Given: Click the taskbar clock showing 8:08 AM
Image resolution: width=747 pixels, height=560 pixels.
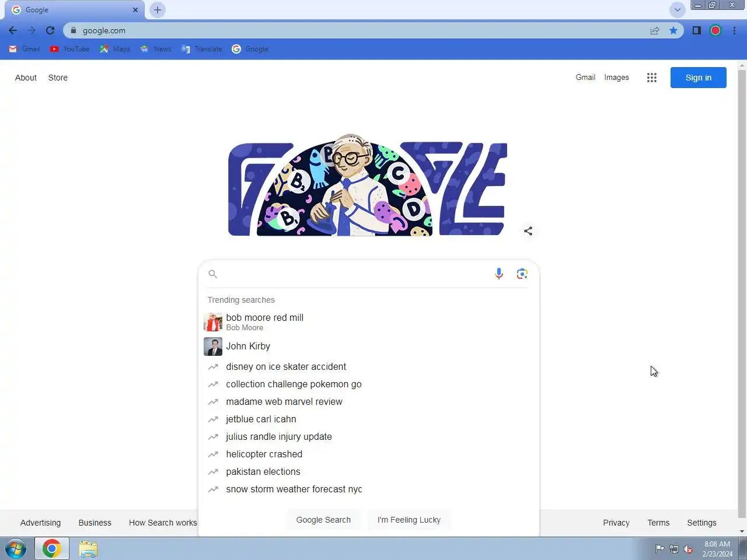Looking at the screenshot, I should pos(717,549).
